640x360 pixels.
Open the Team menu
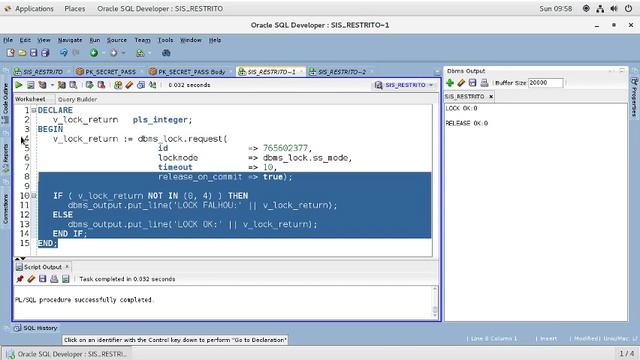tap(142, 40)
